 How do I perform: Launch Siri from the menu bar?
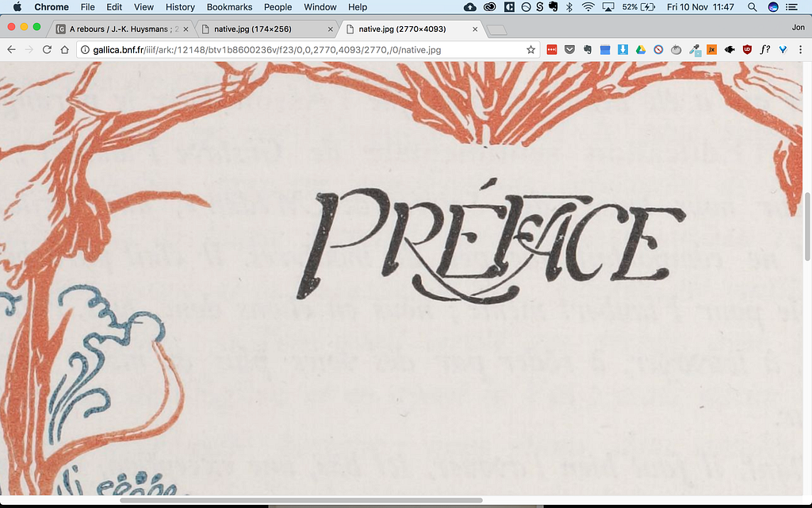pyautogui.click(x=773, y=6)
